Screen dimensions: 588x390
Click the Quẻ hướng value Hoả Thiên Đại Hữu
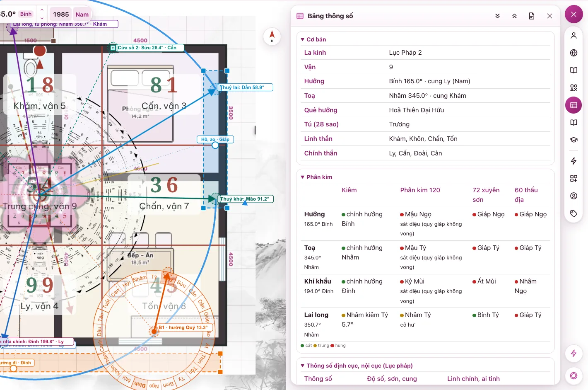pos(416,110)
